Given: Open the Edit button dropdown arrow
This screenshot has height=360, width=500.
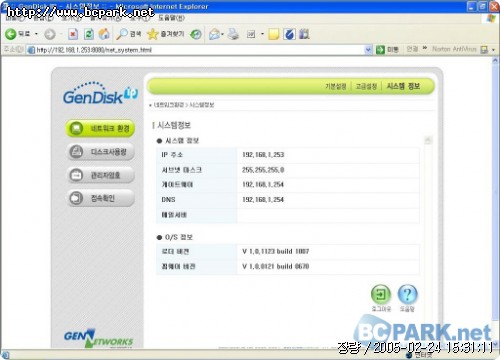Looking at the screenshot, I should [262, 34].
